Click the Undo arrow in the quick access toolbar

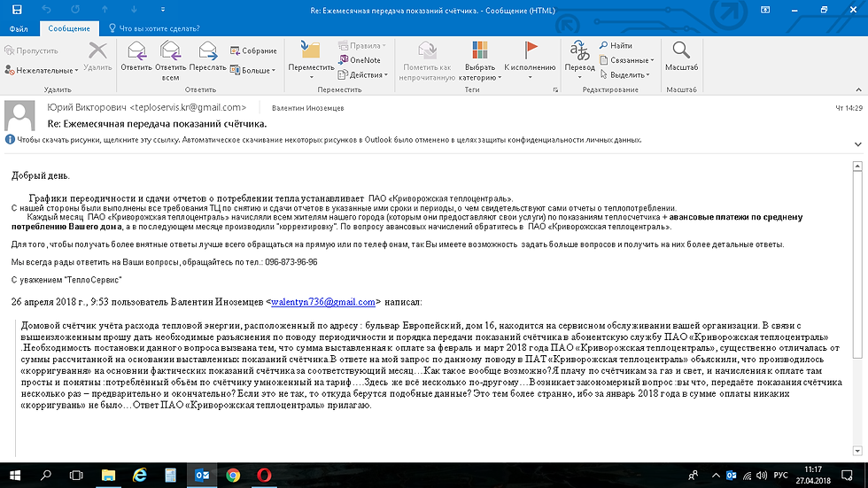click(x=46, y=10)
